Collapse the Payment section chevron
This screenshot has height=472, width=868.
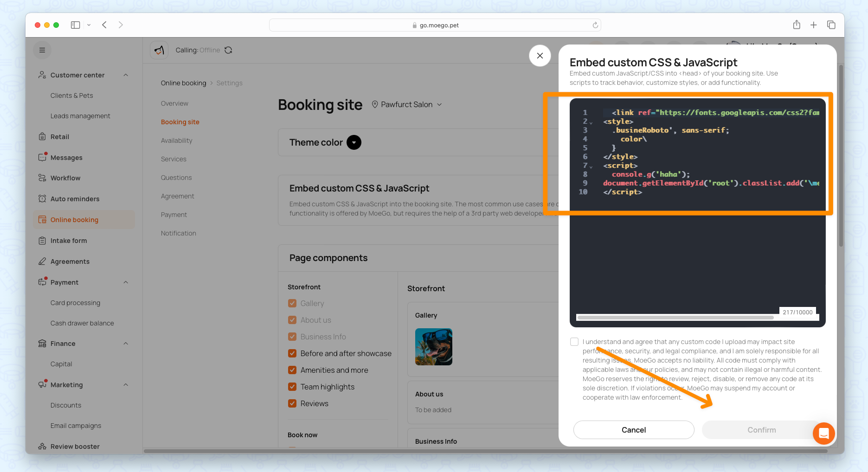(126, 282)
